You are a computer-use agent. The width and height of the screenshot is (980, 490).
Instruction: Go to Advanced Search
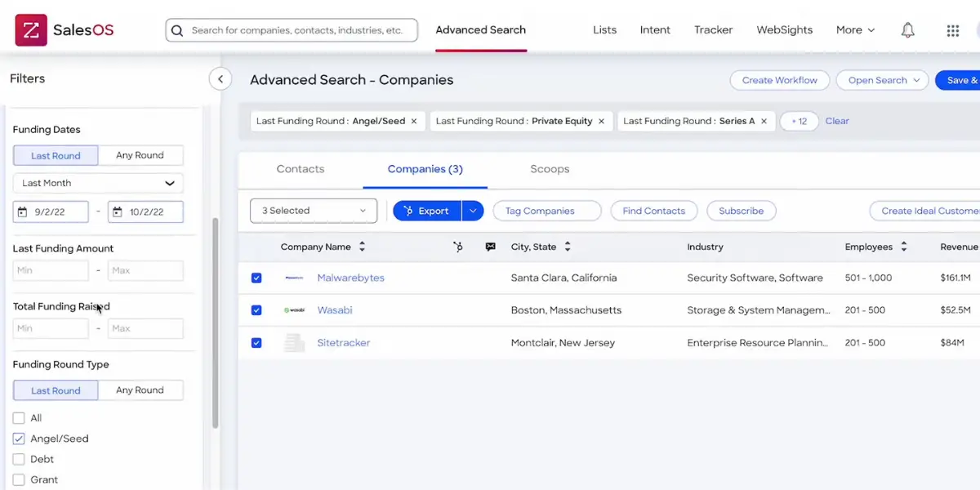click(480, 30)
